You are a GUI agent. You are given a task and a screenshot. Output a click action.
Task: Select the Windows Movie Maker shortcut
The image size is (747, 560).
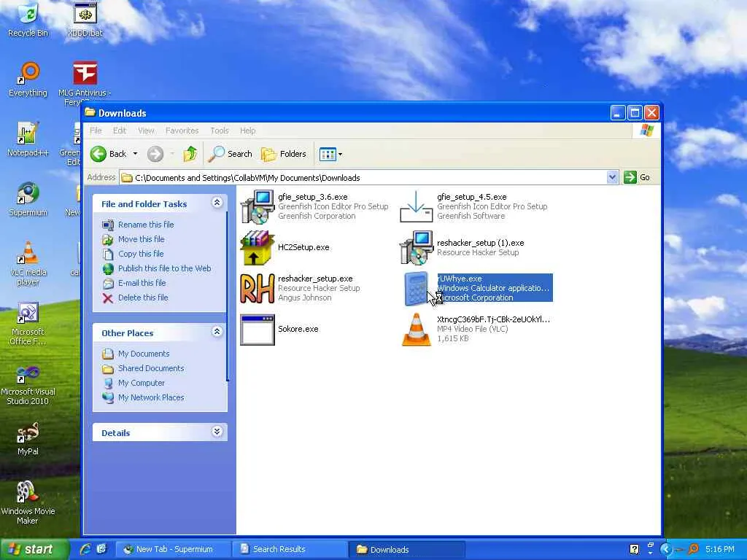[28, 503]
